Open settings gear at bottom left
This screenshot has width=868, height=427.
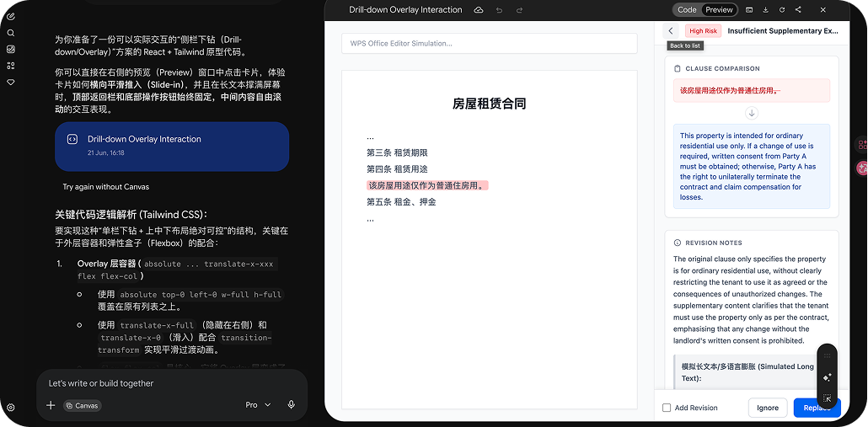click(x=10, y=408)
